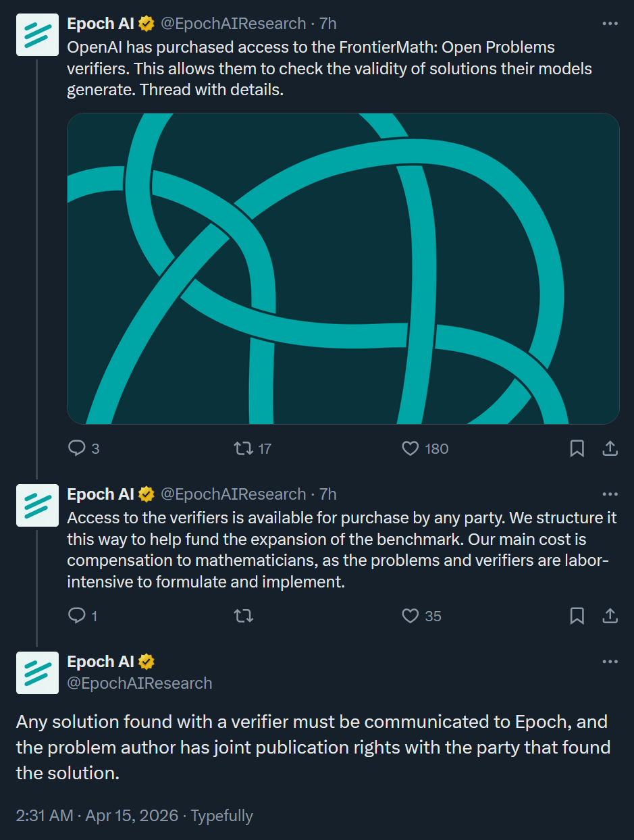
Task: Click the 7h timestamp on second tweet
Action: tap(327, 495)
